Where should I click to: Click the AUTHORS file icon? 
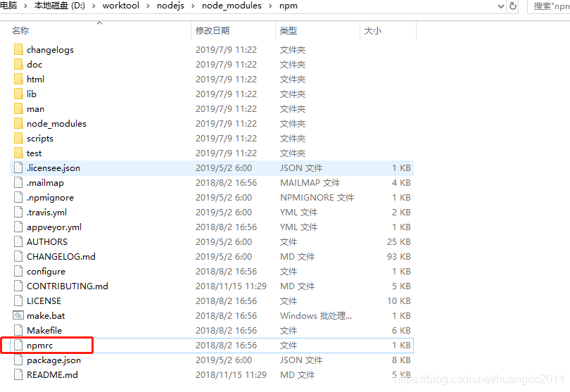[18, 242]
